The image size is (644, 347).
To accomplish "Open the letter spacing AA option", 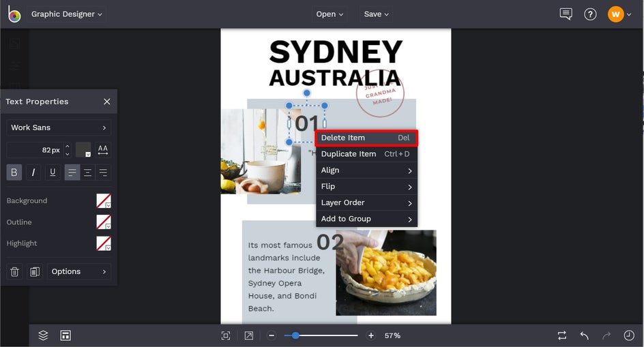I will 103,150.
